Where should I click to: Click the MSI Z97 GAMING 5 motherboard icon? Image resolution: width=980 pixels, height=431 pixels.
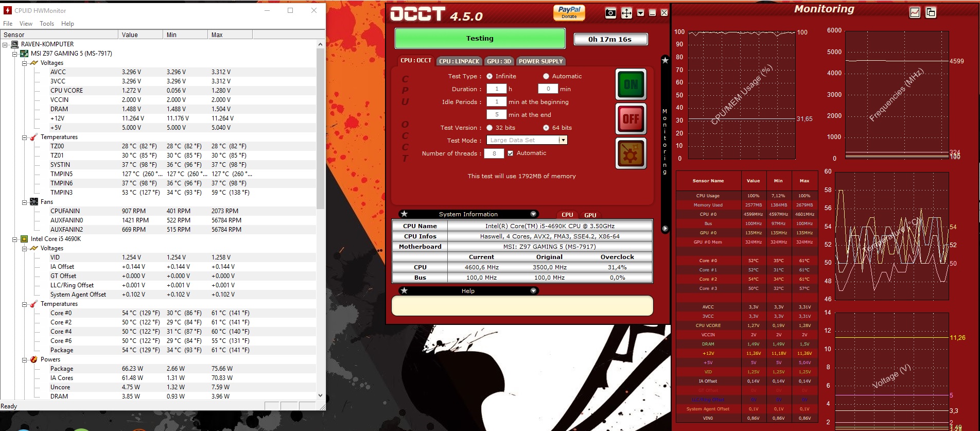point(24,54)
